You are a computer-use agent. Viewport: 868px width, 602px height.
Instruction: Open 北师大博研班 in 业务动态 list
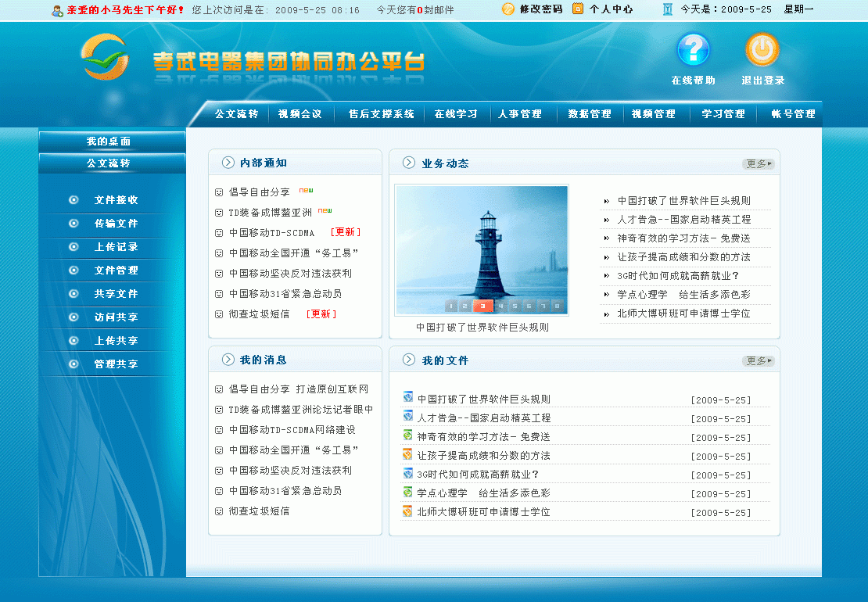(x=683, y=314)
